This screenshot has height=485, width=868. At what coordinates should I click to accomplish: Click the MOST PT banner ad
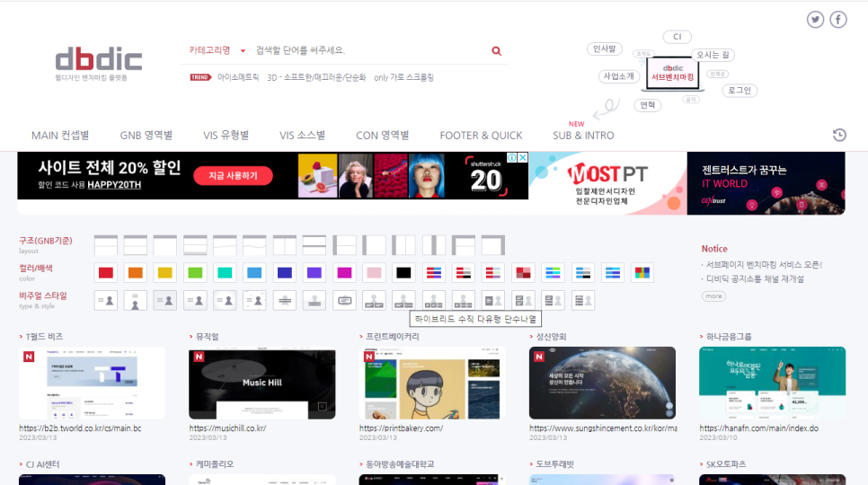[x=607, y=183]
